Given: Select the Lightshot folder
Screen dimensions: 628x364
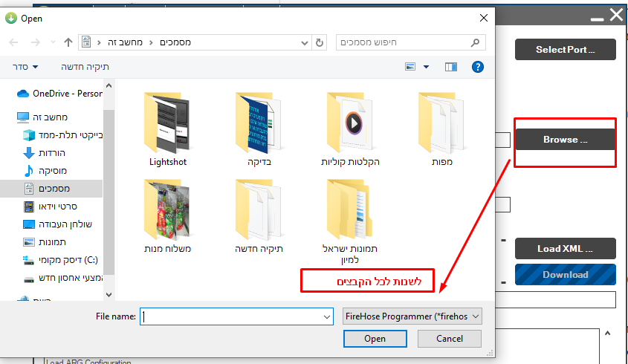Looking at the screenshot, I should click(168, 129).
